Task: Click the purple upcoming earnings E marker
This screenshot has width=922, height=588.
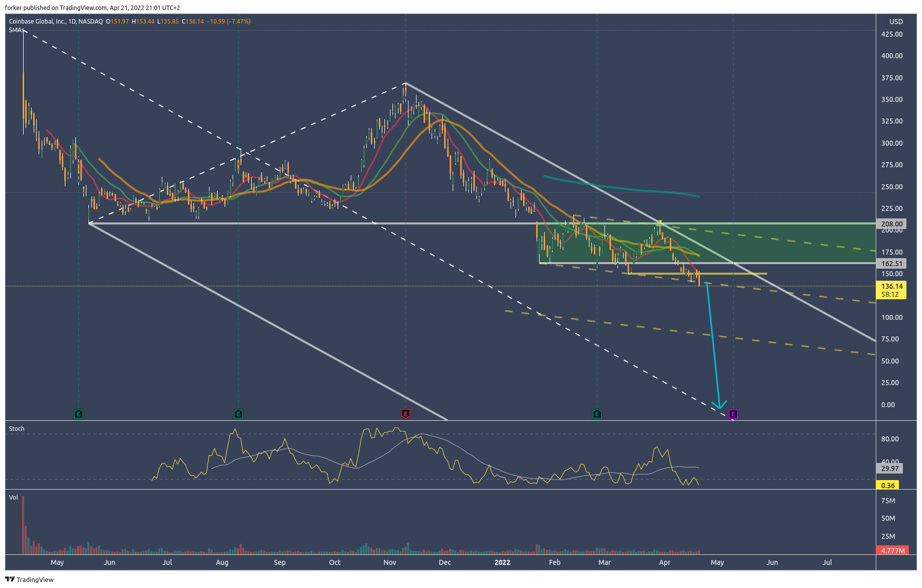Action: point(733,414)
